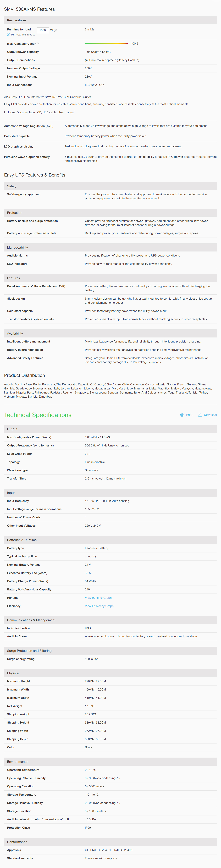Open View Efficiency Graph
Image resolution: width=221 pixels, height=868 pixels.
pyautogui.click(x=99, y=606)
